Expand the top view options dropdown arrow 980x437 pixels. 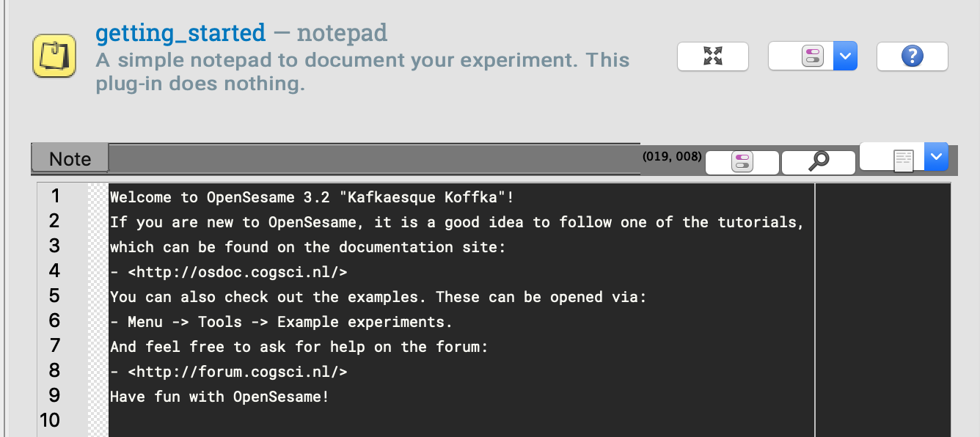pos(846,56)
